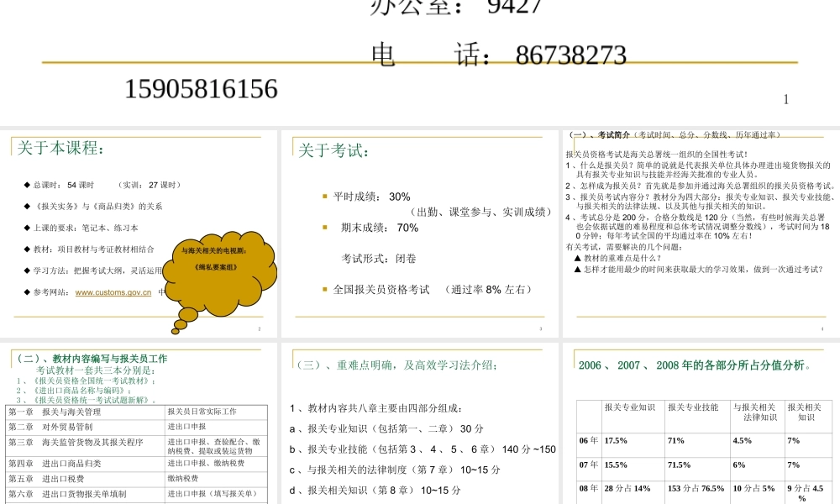840x504 pixels.
Task: Click the 关于考试 heading
Action: click(333, 150)
